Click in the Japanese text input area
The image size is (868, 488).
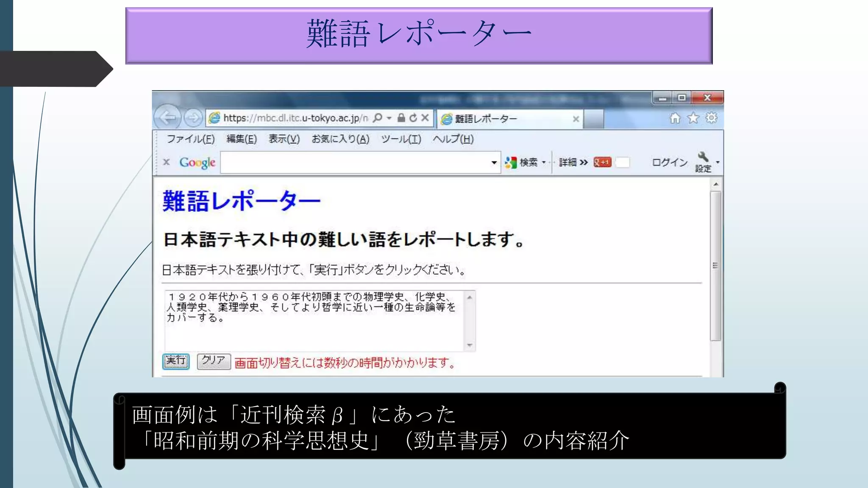pos(314,321)
